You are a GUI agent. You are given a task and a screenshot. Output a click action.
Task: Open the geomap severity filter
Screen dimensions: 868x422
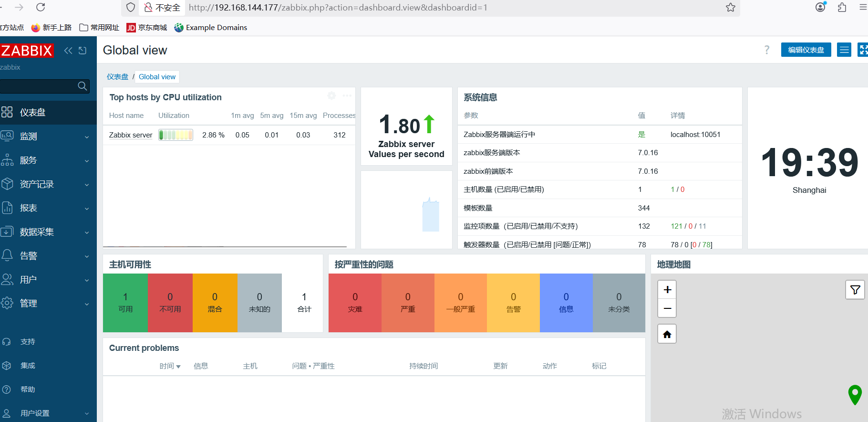coord(855,290)
